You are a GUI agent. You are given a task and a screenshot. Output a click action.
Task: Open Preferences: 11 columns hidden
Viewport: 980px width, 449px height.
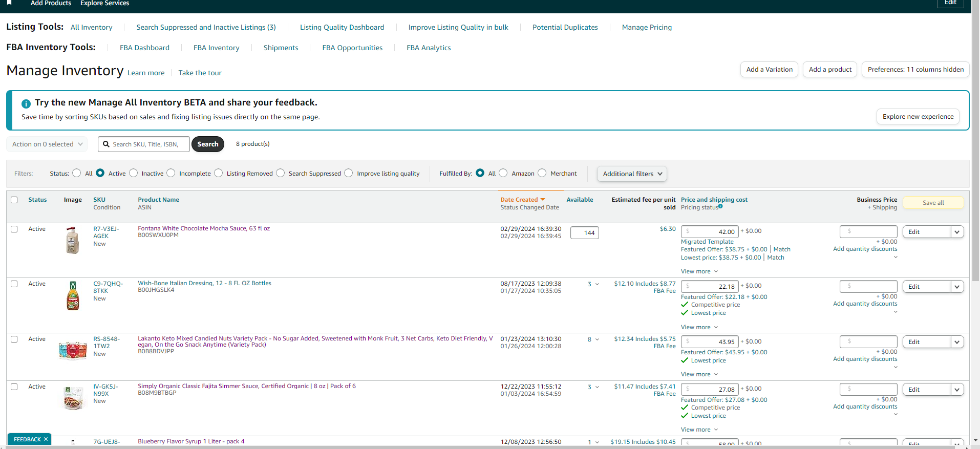(915, 70)
